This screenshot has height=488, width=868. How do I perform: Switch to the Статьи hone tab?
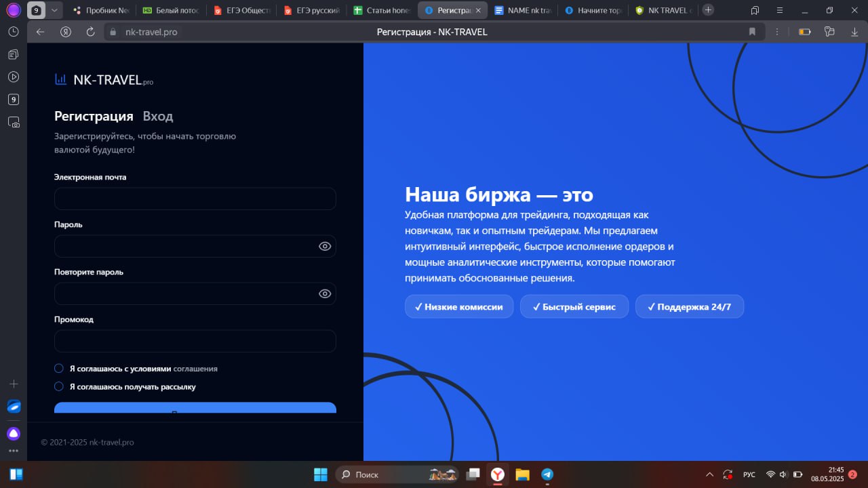point(382,10)
